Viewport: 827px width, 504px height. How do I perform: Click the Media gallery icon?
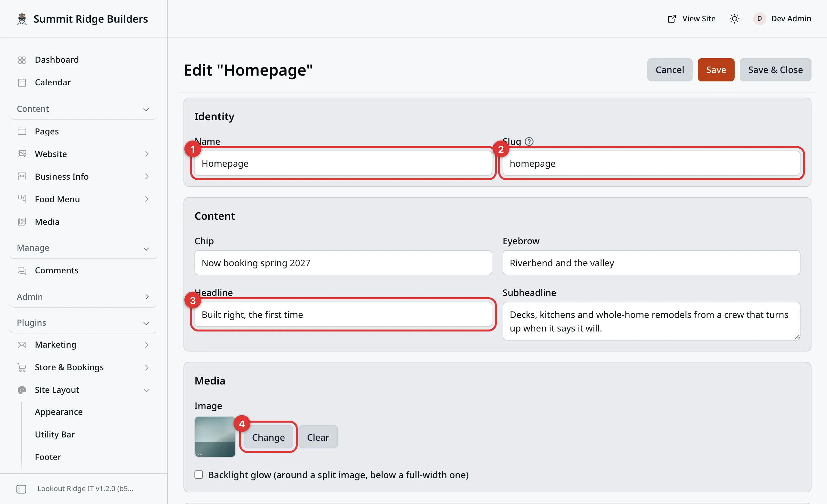coord(22,221)
